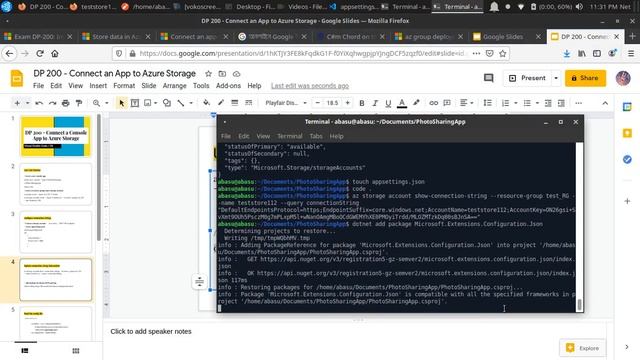Viewport: 640px width, 360px height.
Task: Click the Undo icon in Slides toolbar
Action: tap(39, 103)
